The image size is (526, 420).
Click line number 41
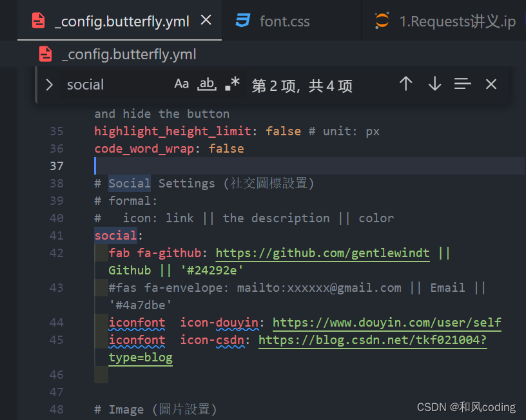(57, 236)
